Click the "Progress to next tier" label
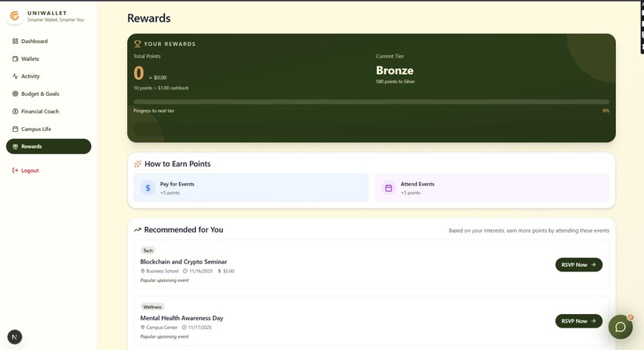 click(x=153, y=111)
